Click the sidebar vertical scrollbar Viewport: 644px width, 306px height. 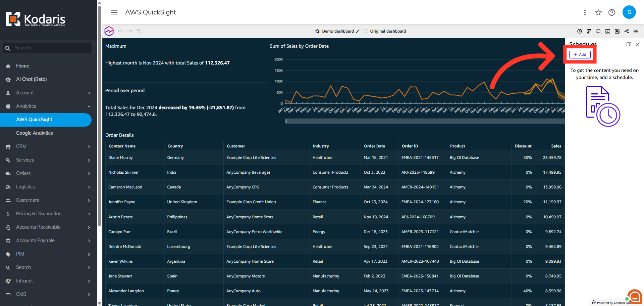pos(99,116)
